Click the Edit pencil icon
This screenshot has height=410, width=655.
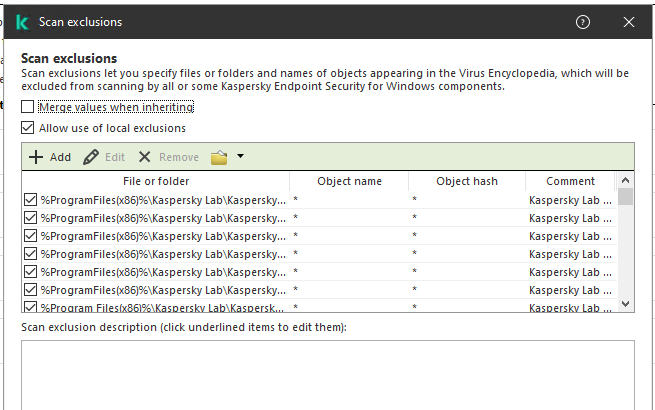tap(91, 157)
